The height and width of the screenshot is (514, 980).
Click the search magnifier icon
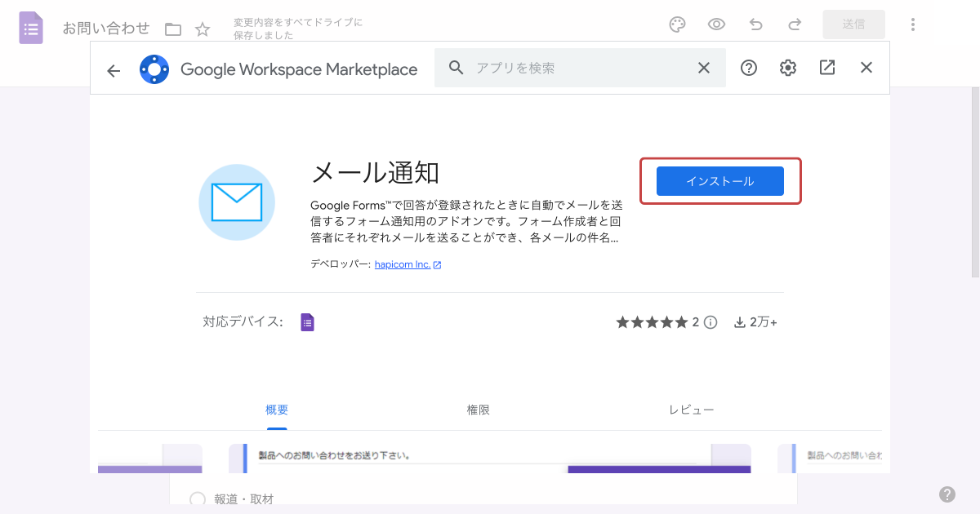coord(457,68)
